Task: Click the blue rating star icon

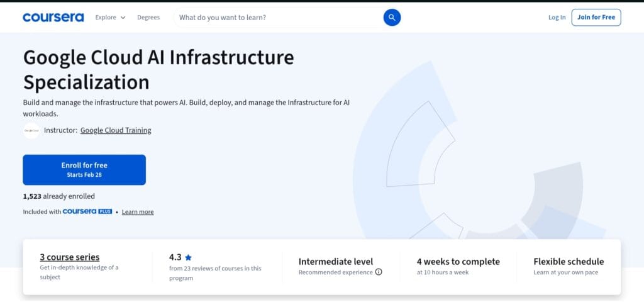Action: (x=188, y=257)
